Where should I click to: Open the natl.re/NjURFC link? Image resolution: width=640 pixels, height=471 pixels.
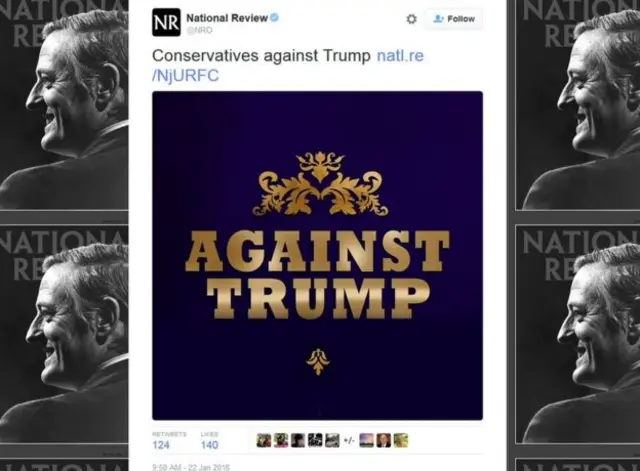pyautogui.click(x=288, y=65)
